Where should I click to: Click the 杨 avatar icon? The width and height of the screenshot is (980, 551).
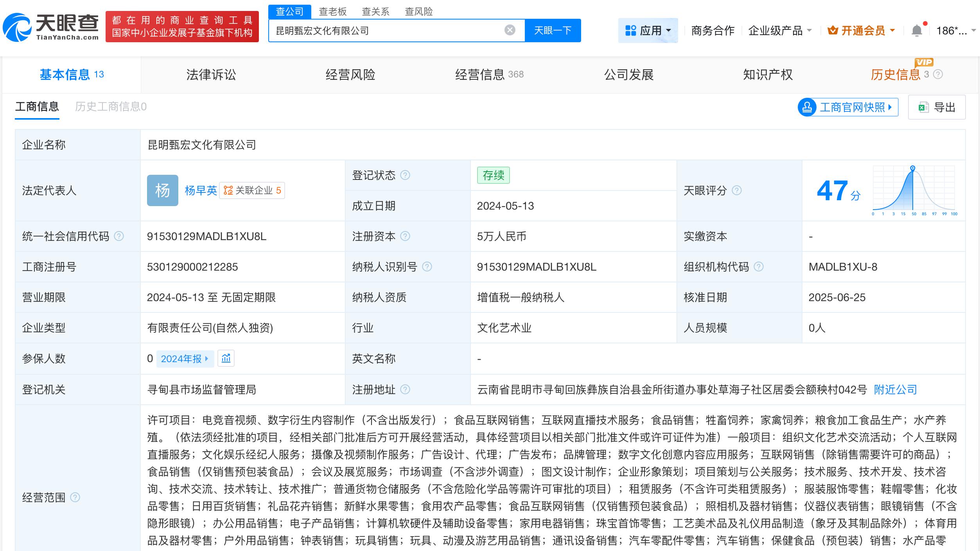tap(163, 190)
